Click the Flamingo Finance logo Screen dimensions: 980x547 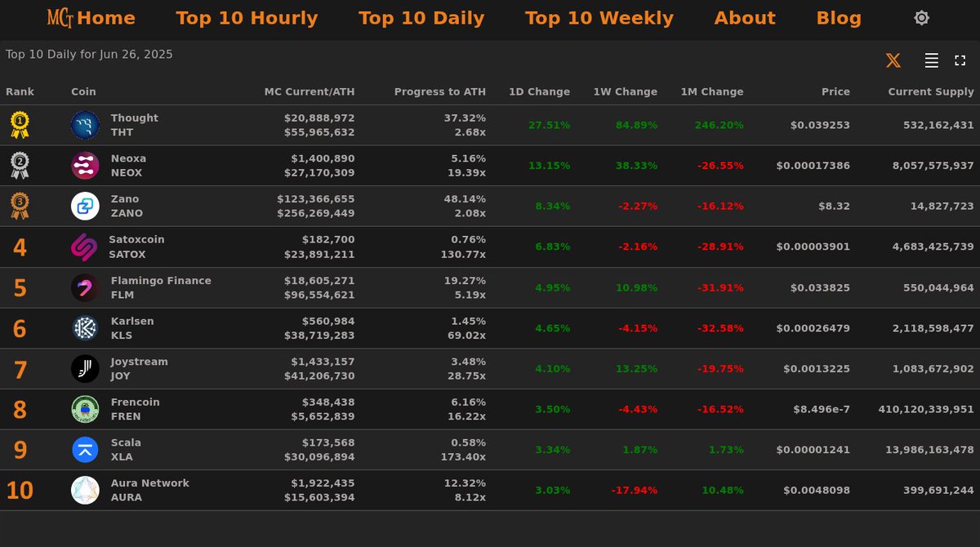click(x=85, y=287)
